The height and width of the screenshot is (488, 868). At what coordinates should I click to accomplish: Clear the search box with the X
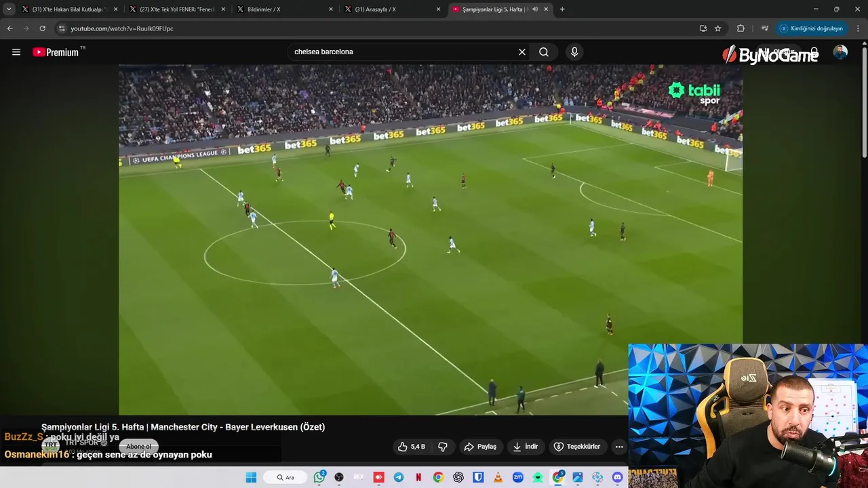pos(522,52)
